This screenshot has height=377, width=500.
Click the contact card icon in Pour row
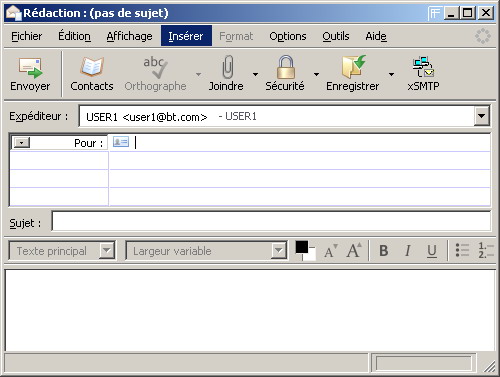[121, 142]
